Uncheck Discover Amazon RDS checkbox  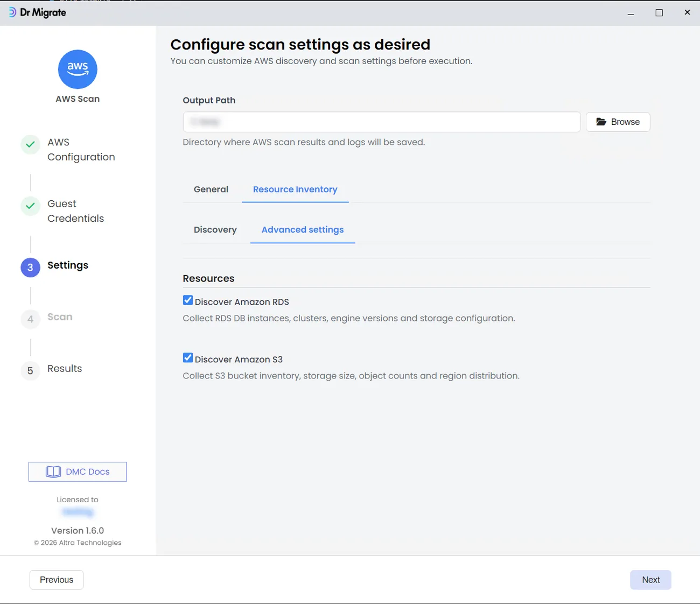(x=188, y=300)
